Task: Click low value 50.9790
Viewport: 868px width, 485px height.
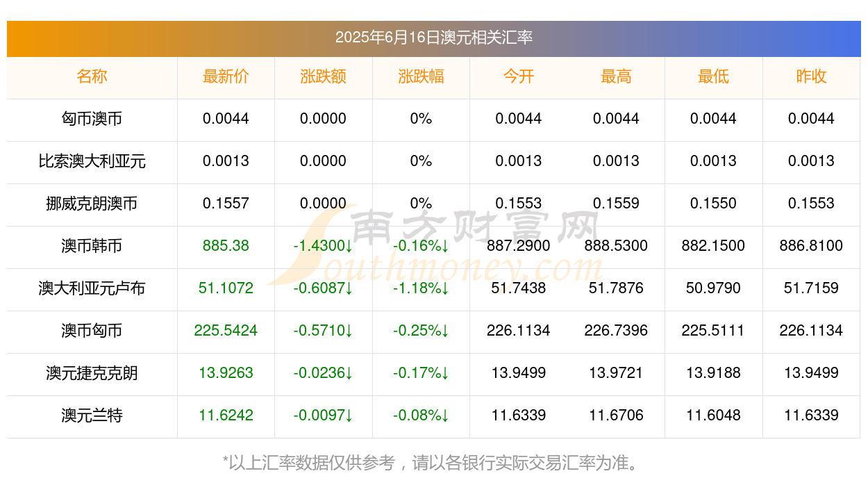Action: point(713,288)
